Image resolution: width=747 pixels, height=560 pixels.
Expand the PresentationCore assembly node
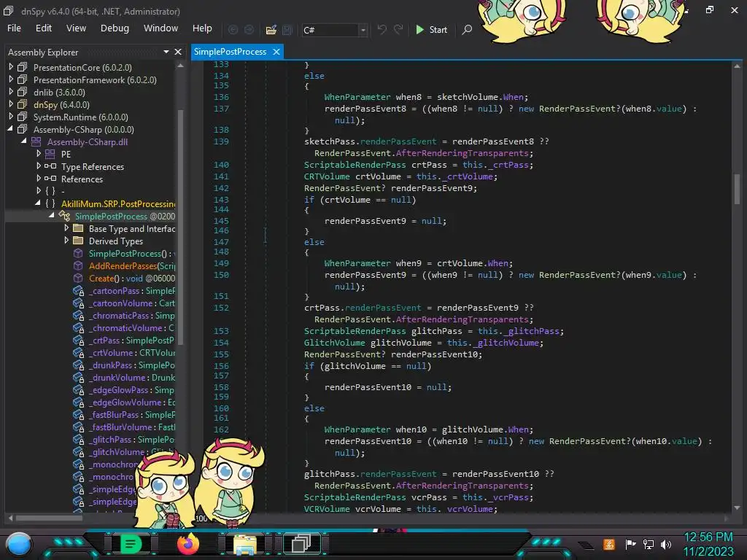pos(11,67)
